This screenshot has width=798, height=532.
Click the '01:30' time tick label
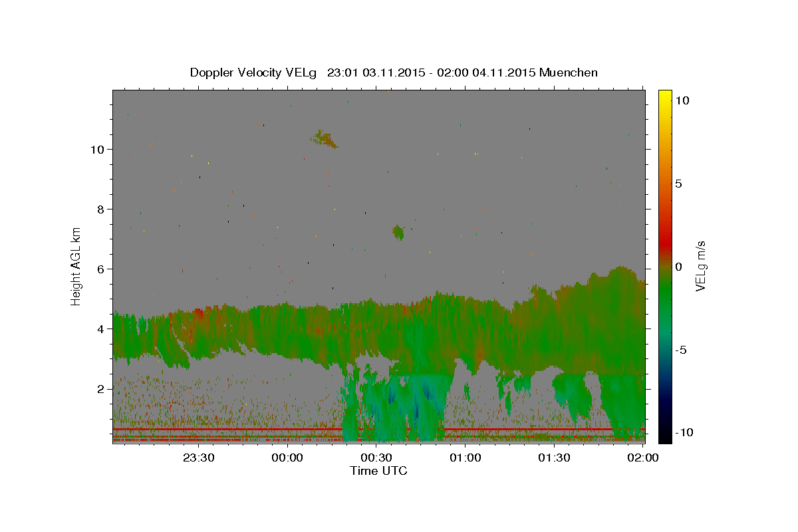point(554,458)
